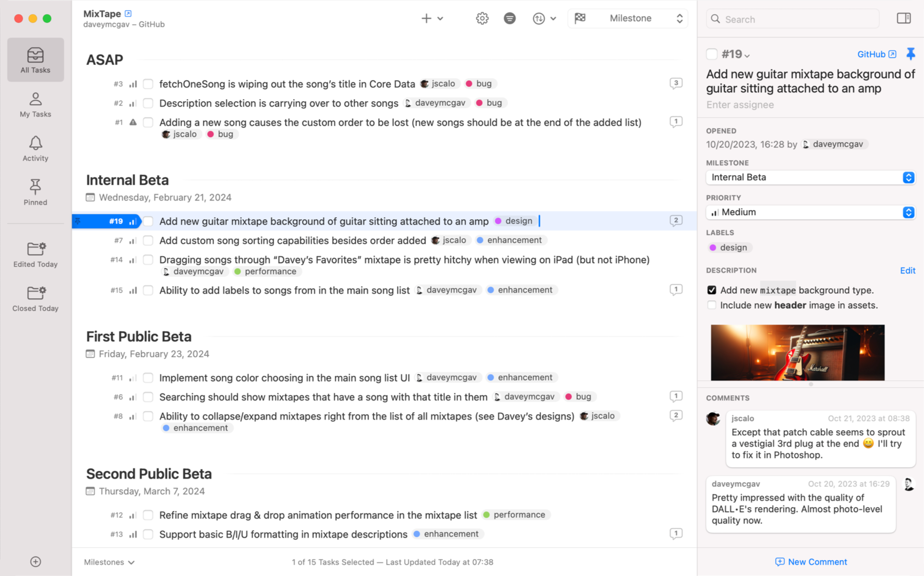Open the filter icon in the toolbar

pos(509,18)
